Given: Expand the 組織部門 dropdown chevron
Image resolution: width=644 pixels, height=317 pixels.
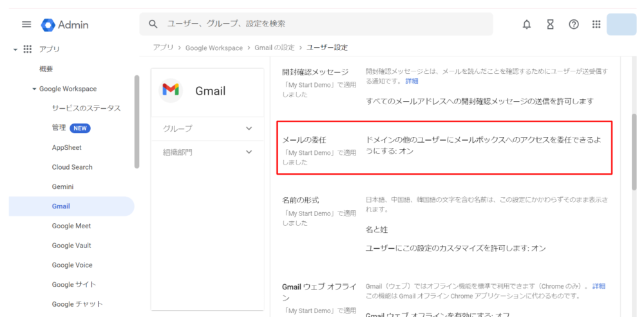Looking at the screenshot, I should pyautogui.click(x=249, y=152).
